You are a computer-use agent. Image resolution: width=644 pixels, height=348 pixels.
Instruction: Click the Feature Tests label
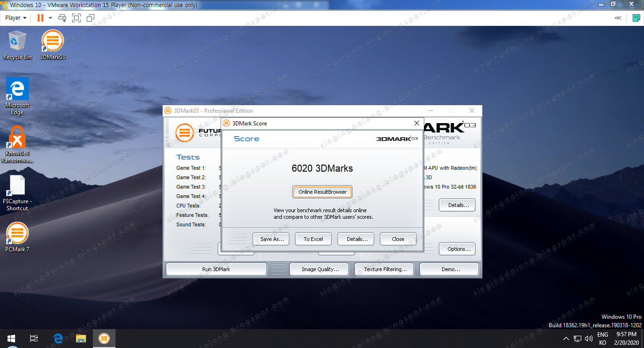192,215
